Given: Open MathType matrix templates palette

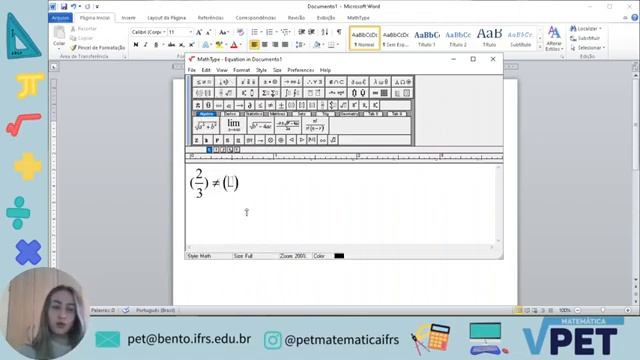Looking at the screenshot, I should click(380, 93).
